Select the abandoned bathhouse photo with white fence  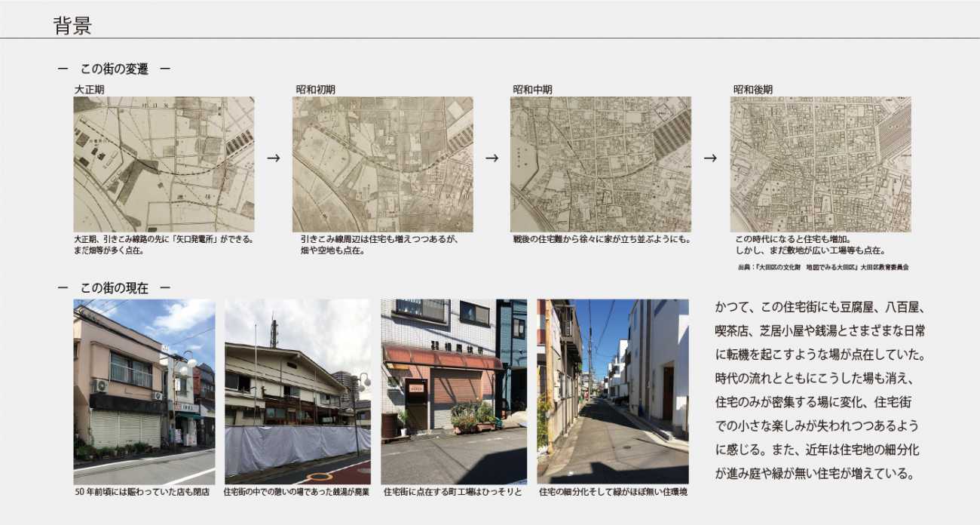coord(298,391)
